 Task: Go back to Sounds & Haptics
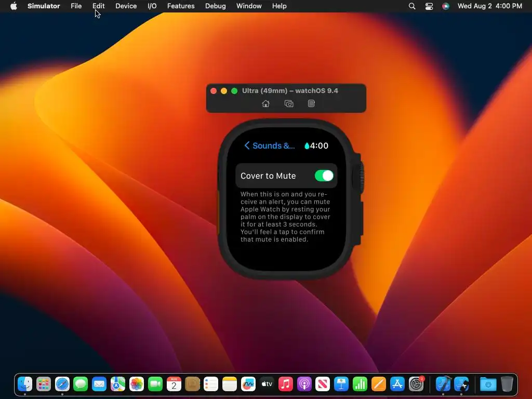click(270, 145)
